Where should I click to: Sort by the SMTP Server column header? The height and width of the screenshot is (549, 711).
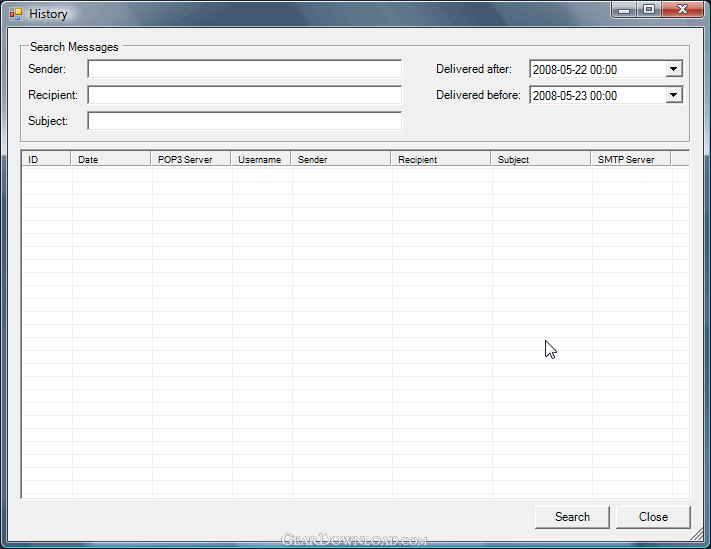[631, 159]
